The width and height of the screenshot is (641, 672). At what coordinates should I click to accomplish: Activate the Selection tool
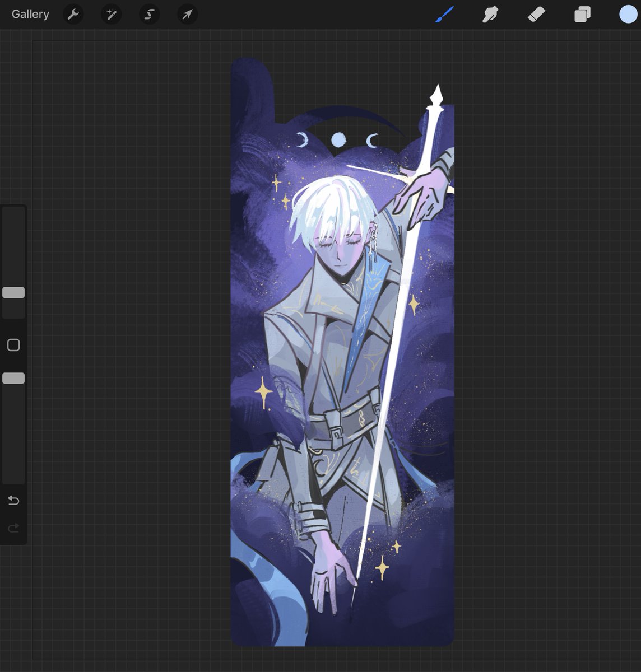click(x=149, y=14)
